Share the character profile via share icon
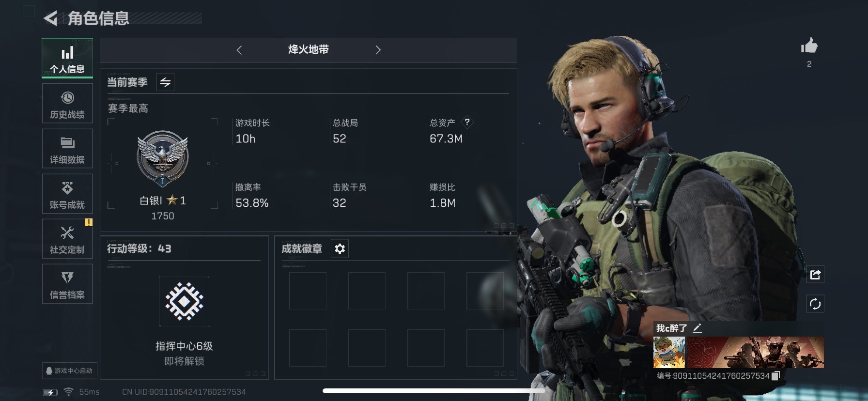Viewport: 868px width, 401px height. tap(815, 275)
